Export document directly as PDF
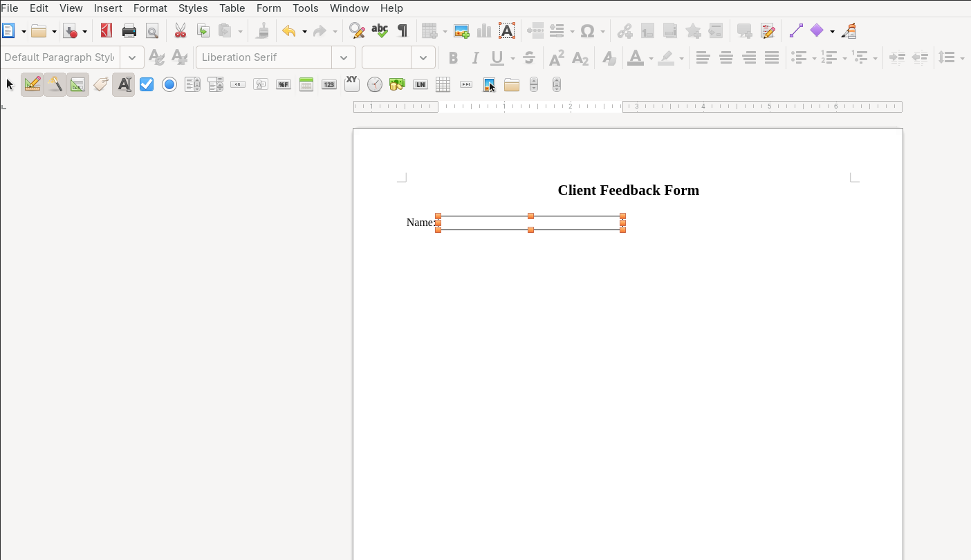This screenshot has width=971, height=560. pos(106,30)
